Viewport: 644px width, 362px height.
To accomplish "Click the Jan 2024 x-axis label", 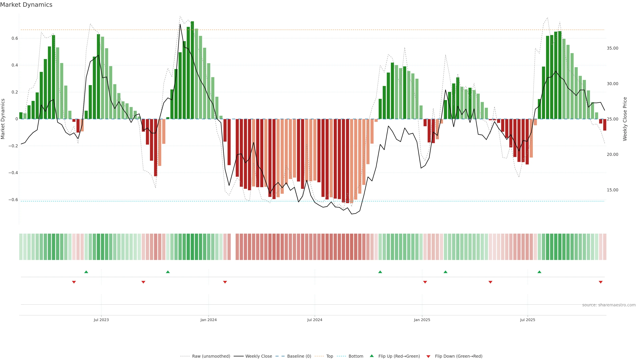I will [x=208, y=320].
